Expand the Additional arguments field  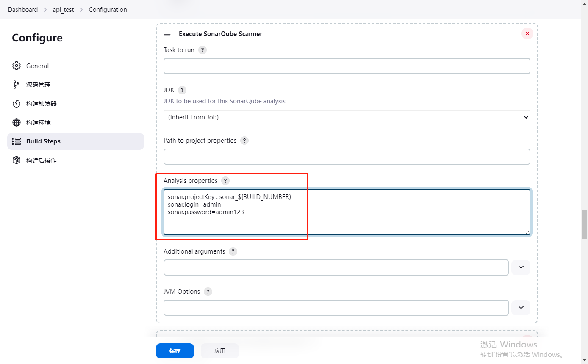coord(521,267)
